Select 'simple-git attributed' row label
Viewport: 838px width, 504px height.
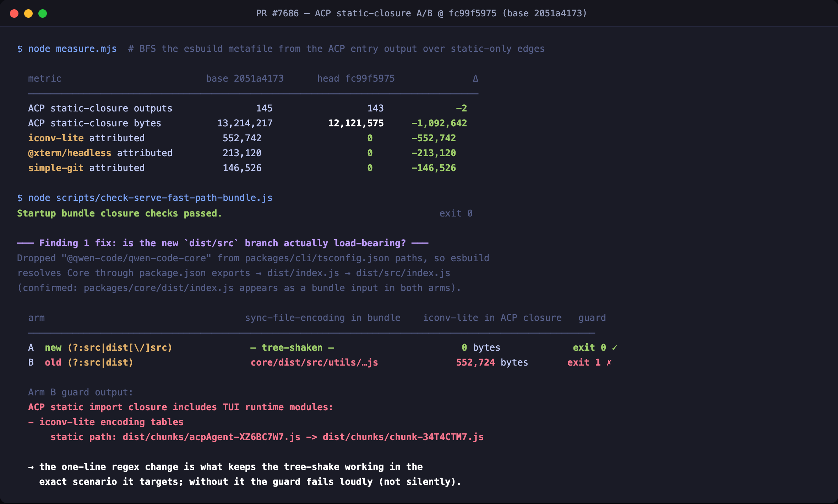(86, 168)
